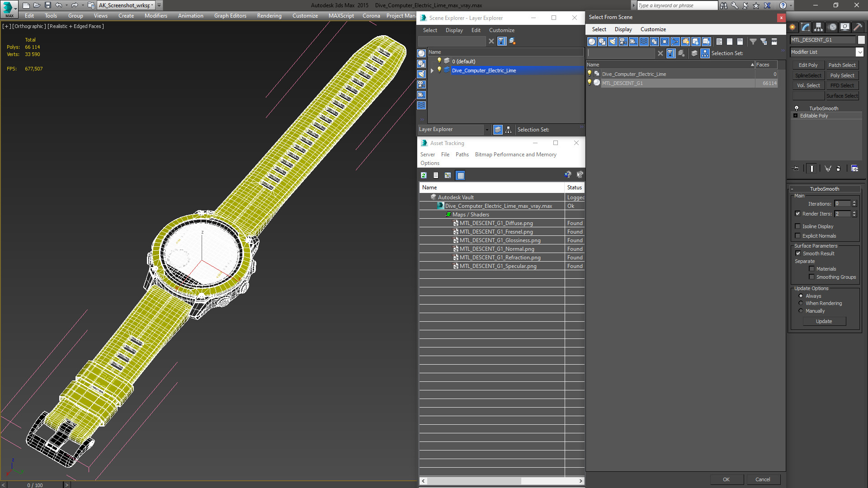
Task: Toggle TurboSmooth modifier lightbulb in stack
Action: point(797,108)
